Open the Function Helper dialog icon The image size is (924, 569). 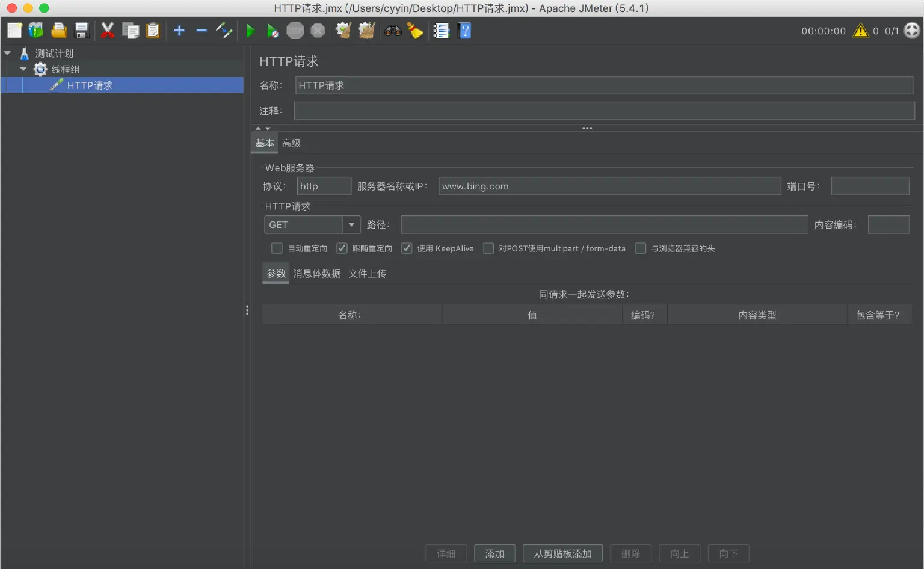pyautogui.click(x=442, y=31)
